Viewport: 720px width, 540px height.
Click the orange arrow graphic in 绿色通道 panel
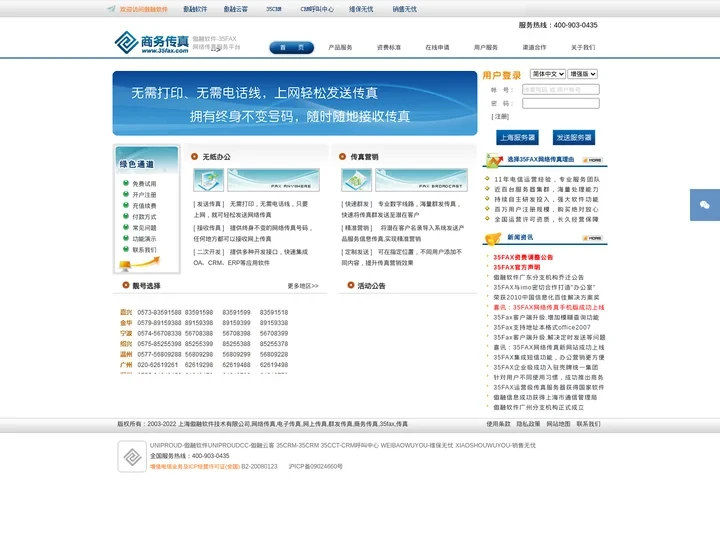click(x=140, y=263)
